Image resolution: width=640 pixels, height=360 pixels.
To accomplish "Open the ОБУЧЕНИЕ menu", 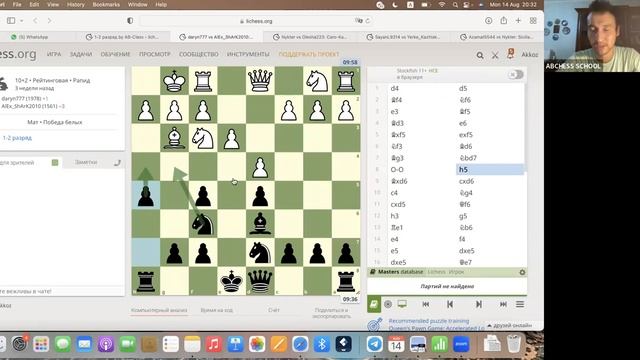I will 116,54.
